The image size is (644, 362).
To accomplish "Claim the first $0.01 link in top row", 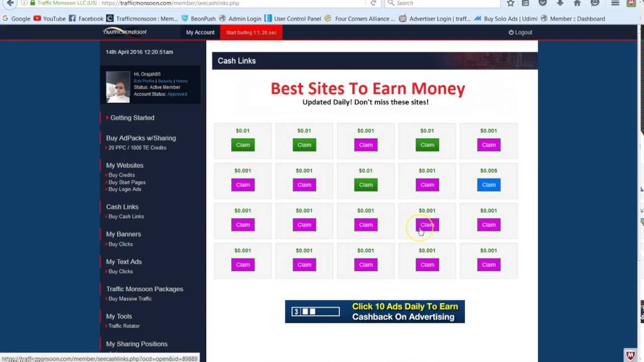I will pos(243,145).
